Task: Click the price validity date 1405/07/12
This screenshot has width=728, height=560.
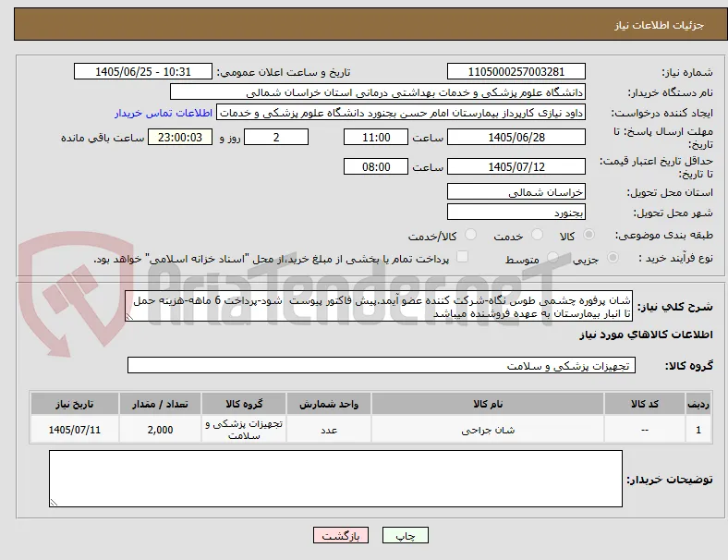Action: (516, 166)
